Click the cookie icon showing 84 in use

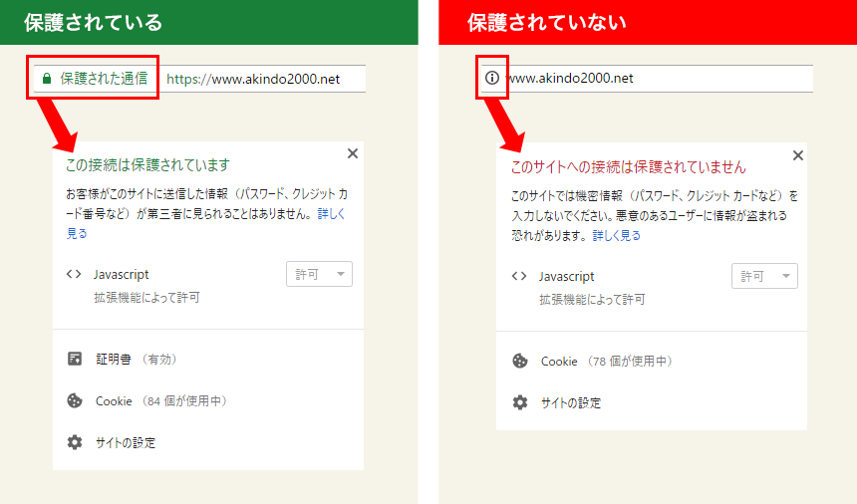point(74,401)
